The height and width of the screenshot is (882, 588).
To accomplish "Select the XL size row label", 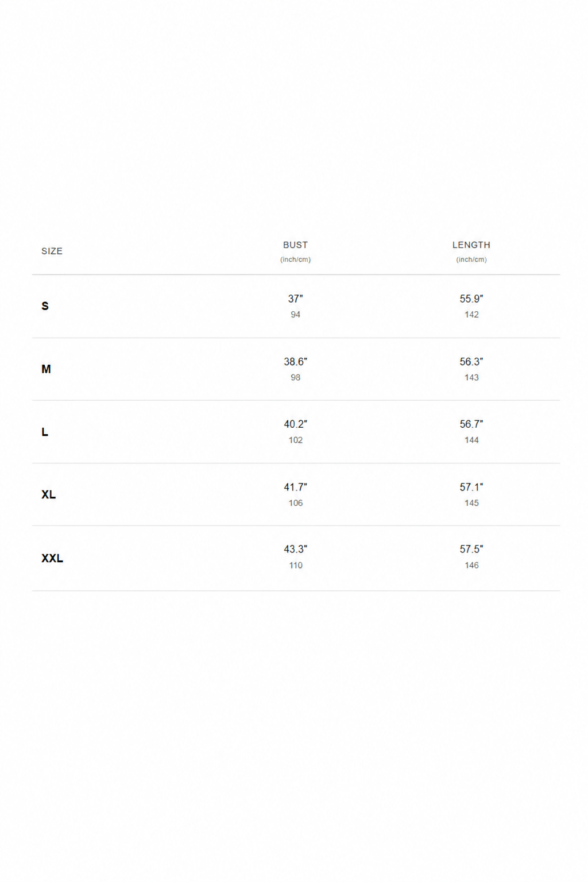I will pos(48,494).
